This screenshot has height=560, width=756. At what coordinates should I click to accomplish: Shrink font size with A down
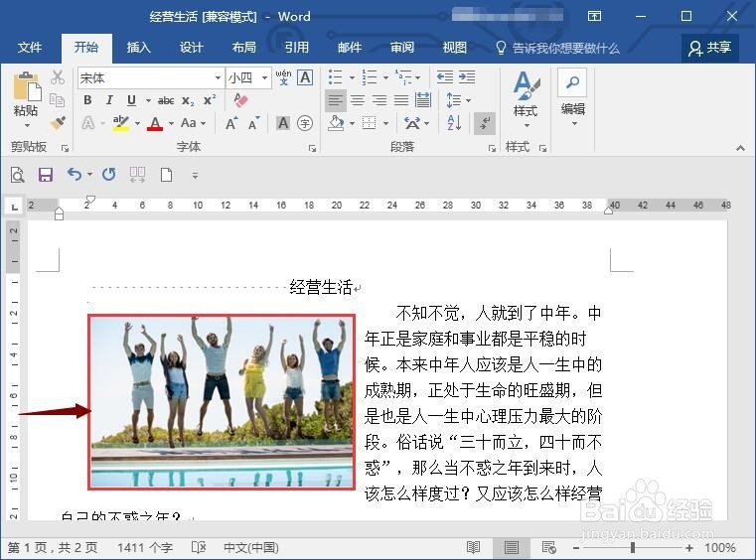click(254, 123)
